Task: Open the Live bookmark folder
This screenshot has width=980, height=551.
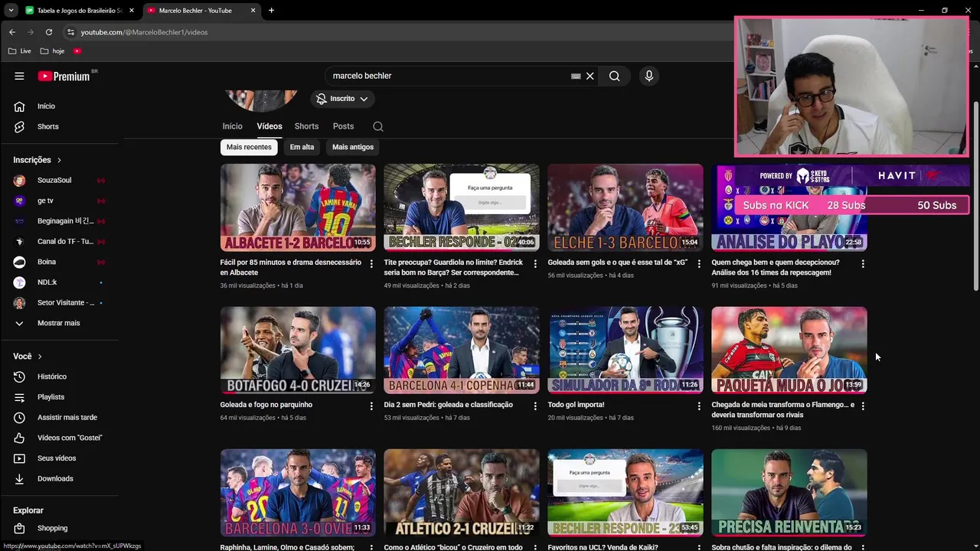Action: coord(19,51)
